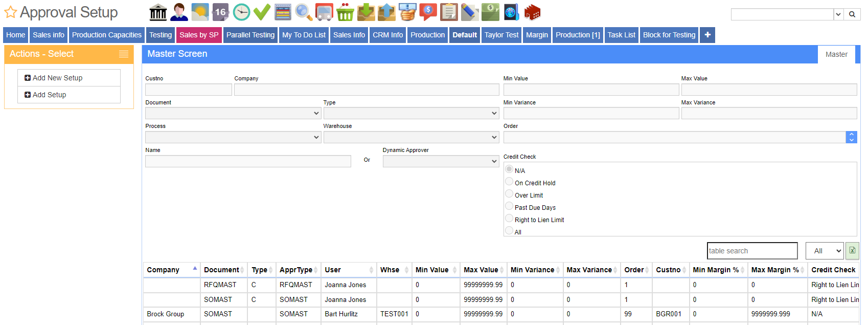Click the red factory building icon
Viewport: 868px width, 325px height.
(532, 12)
